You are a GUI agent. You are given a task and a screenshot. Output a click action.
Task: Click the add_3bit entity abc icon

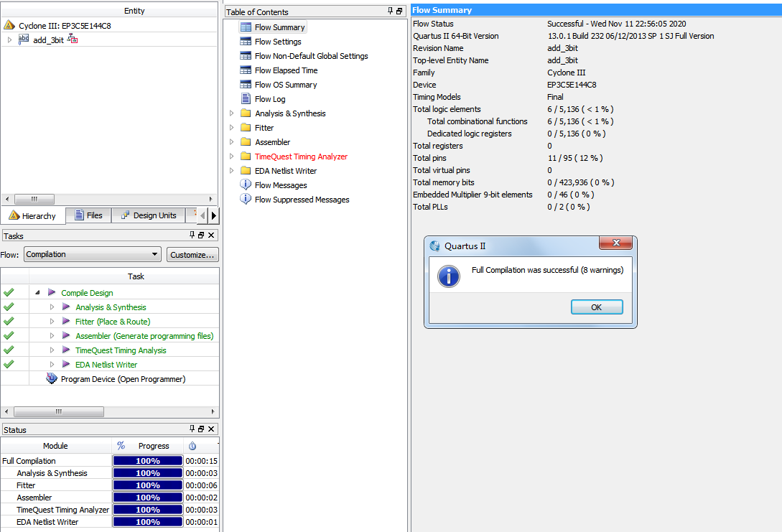24,39
